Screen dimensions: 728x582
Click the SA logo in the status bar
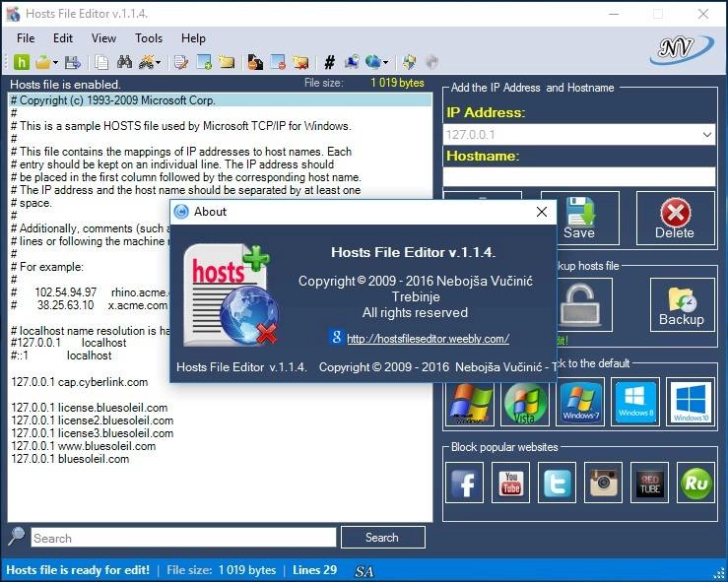pyautogui.click(x=364, y=571)
